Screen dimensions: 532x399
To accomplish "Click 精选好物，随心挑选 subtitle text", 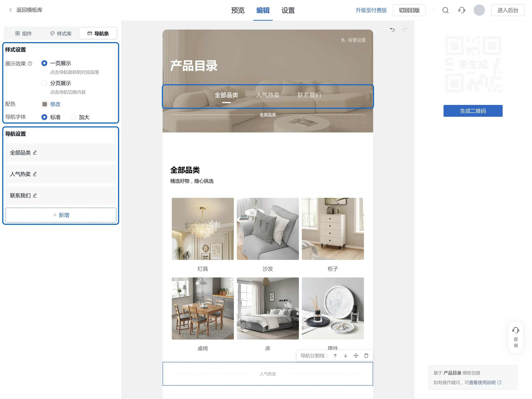I will click(192, 181).
